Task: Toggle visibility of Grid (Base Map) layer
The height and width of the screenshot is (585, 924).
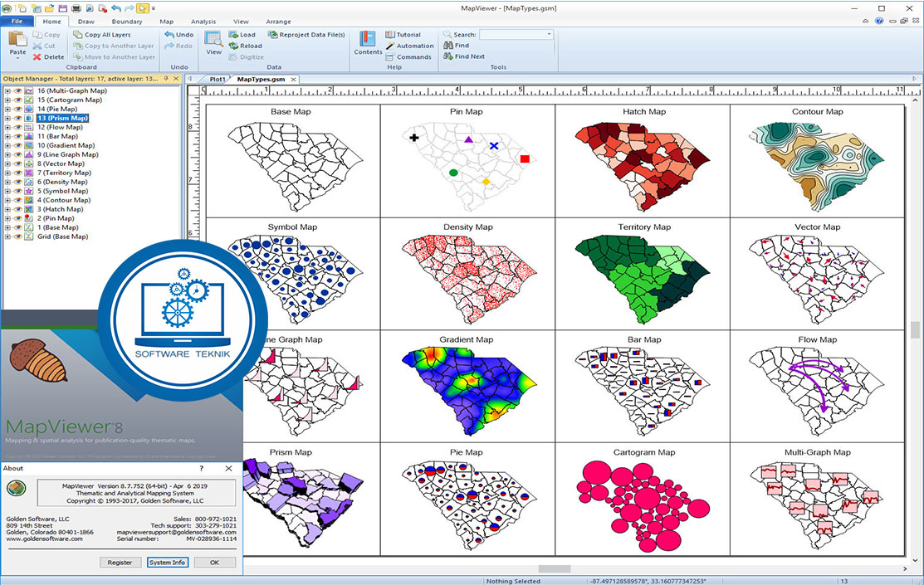Action: tap(17, 236)
